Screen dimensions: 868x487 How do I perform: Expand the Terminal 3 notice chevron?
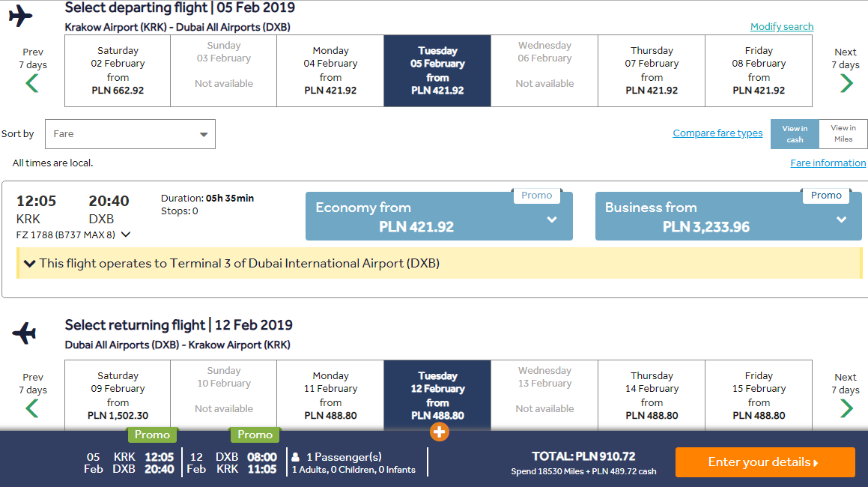[30, 264]
